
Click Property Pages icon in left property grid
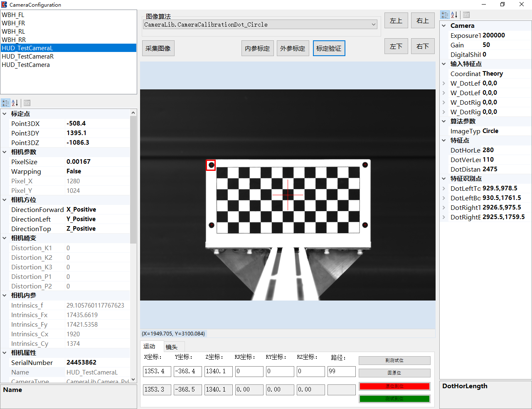coord(27,103)
